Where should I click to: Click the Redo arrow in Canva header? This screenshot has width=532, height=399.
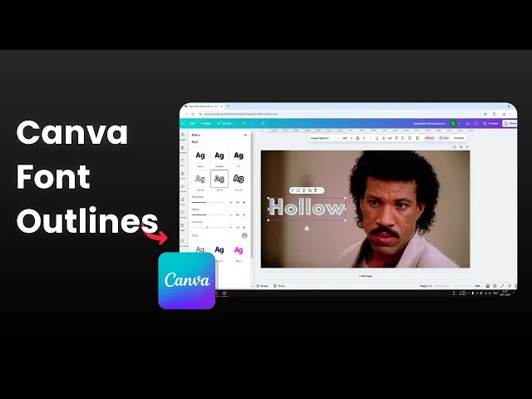pos(252,124)
